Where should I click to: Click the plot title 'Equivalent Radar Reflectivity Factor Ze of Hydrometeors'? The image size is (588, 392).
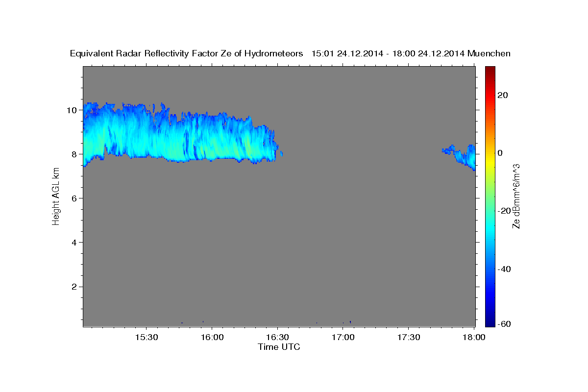coord(187,54)
